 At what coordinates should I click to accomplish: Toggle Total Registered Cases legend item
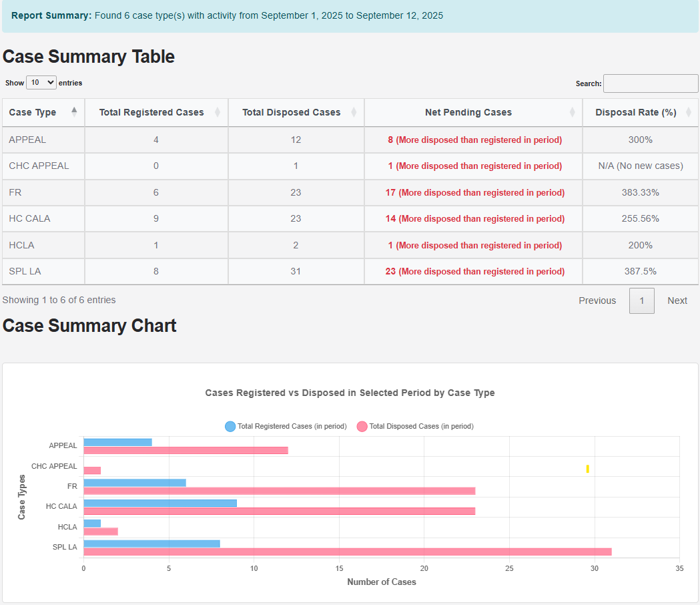pos(292,426)
